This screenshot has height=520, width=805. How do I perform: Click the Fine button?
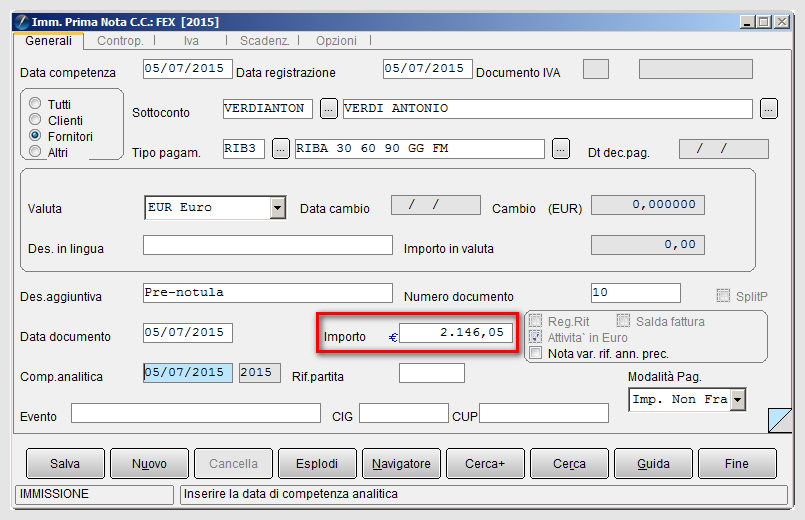click(737, 464)
